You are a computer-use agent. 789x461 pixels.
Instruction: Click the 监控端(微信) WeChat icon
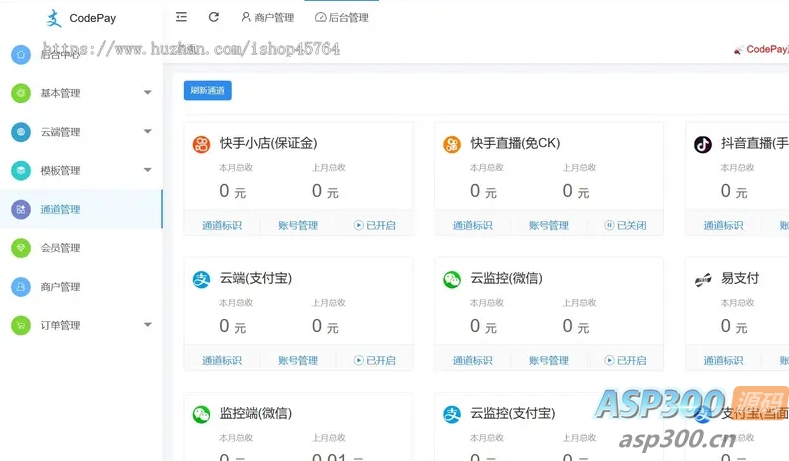(x=201, y=414)
